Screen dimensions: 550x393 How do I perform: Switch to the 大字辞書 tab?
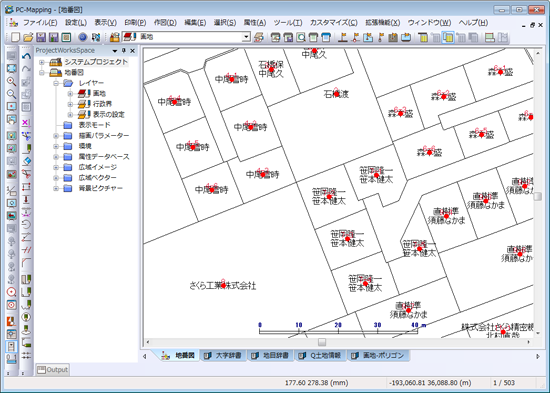223,356
